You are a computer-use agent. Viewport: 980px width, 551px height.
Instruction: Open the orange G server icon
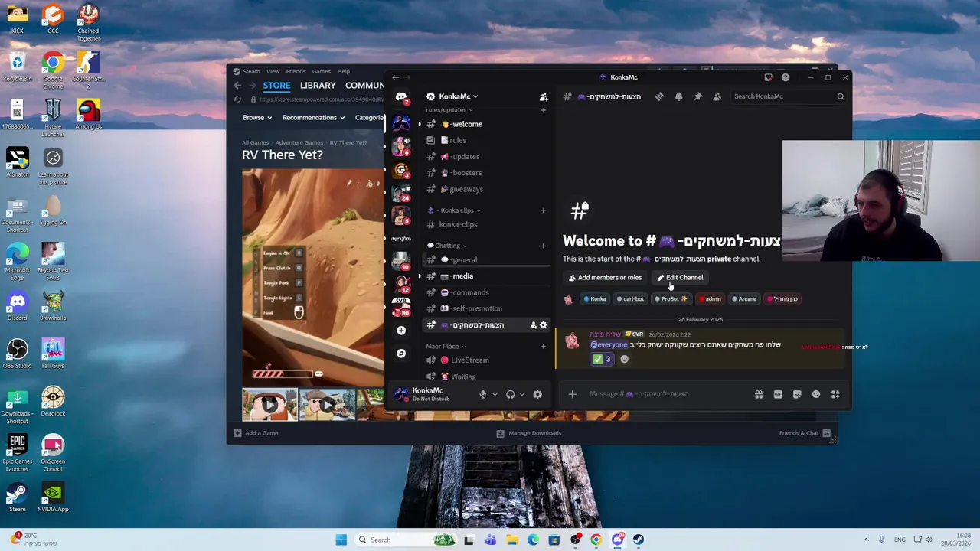pyautogui.click(x=401, y=170)
